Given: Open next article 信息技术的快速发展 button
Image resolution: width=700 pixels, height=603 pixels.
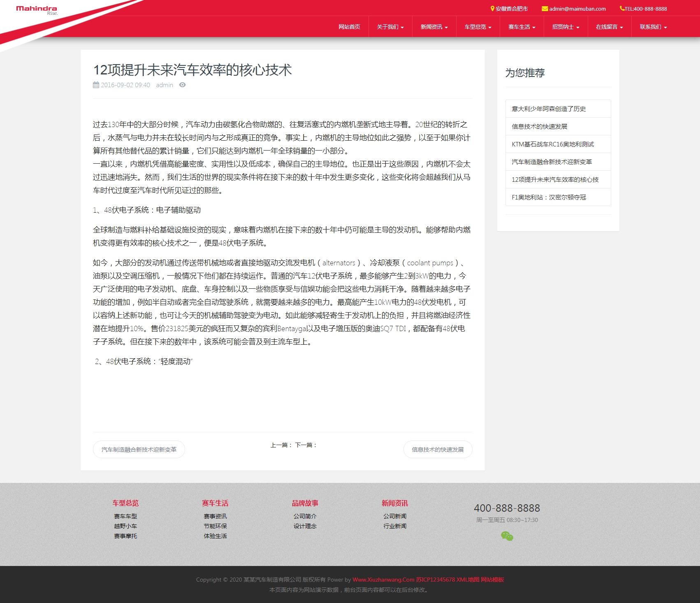Looking at the screenshot, I should tap(438, 450).
